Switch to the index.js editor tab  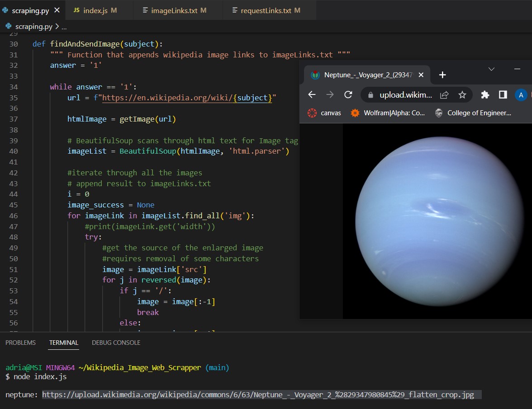coord(95,10)
